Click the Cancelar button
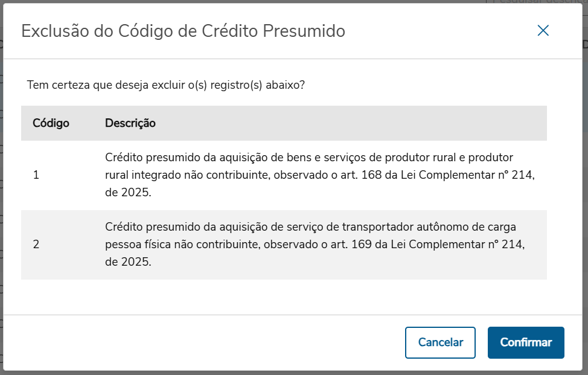 click(440, 342)
